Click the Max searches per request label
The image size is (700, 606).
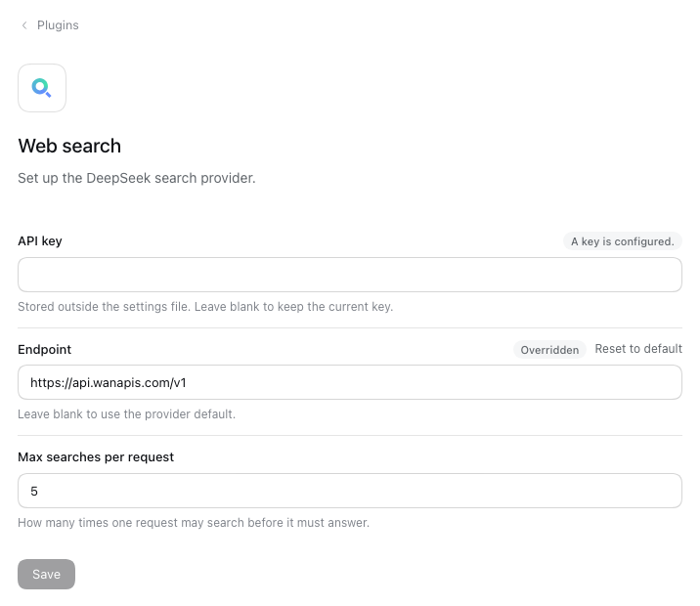(x=96, y=457)
